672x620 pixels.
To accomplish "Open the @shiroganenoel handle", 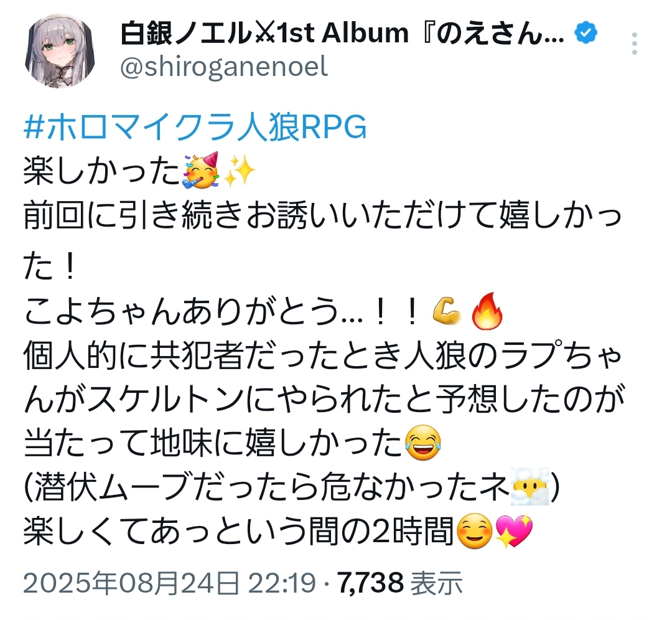I will pos(224,67).
